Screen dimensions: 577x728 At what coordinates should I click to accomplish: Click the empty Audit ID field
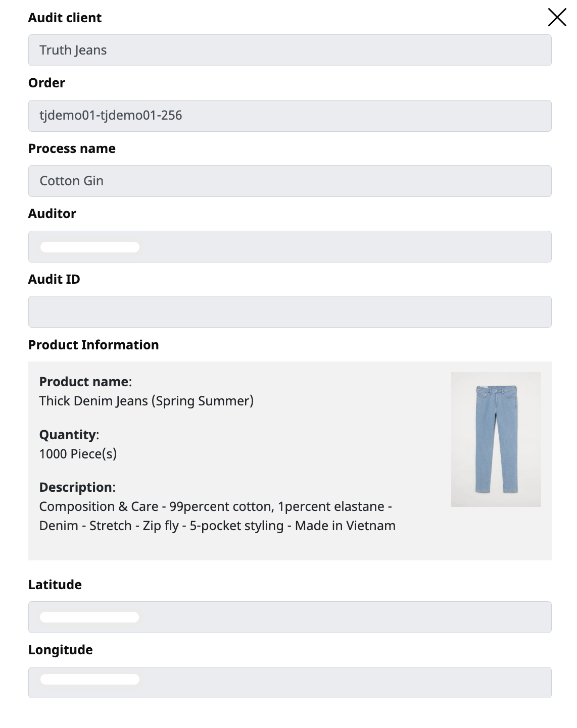pos(290,311)
